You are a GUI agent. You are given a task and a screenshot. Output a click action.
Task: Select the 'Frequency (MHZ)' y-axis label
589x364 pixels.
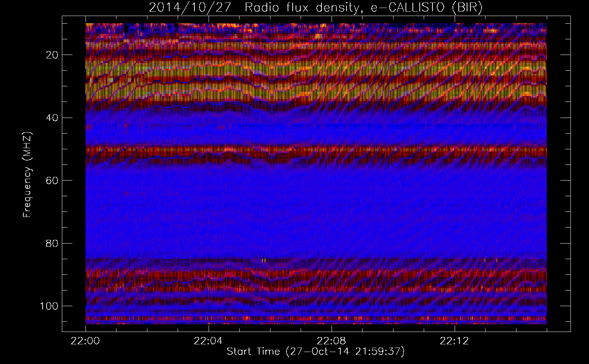pyautogui.click(x=28, y=175)
